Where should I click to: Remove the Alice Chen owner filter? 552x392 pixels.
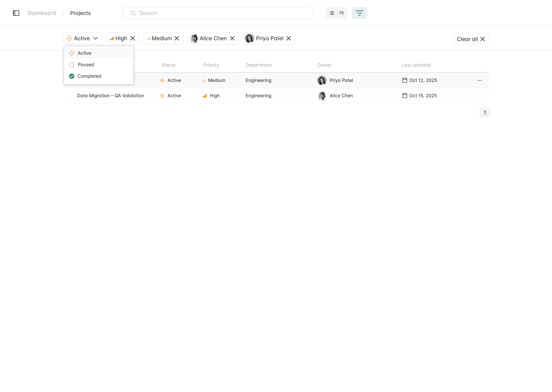click(x=232, y=38)
